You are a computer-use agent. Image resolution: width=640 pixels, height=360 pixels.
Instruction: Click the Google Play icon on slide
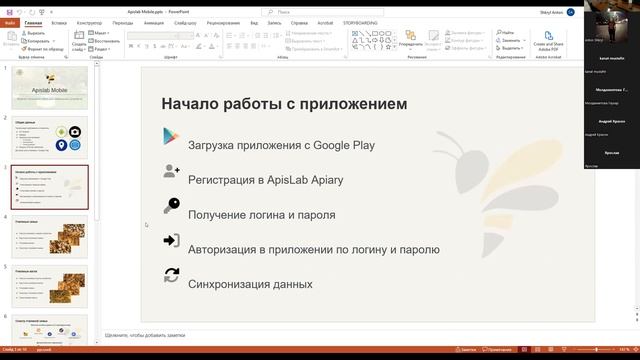pos(171,136)
